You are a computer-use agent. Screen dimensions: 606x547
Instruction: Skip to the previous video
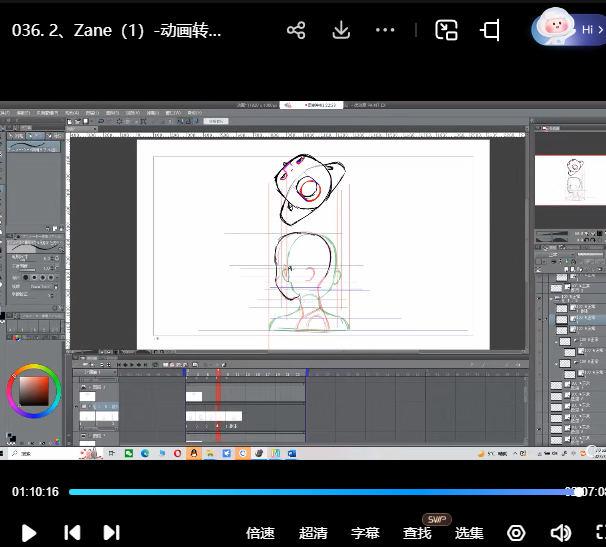tap(72, 533)
